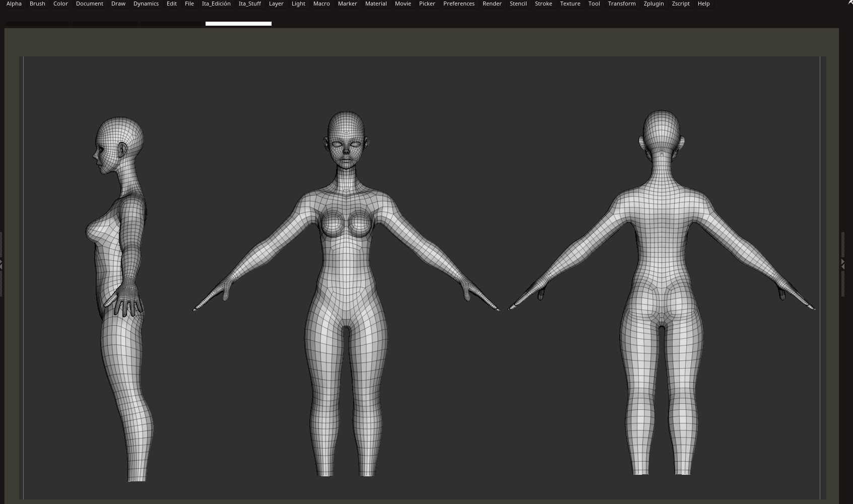Open the Layer menu
This screenshot has width=853, height=504.
tap(276, 4)
